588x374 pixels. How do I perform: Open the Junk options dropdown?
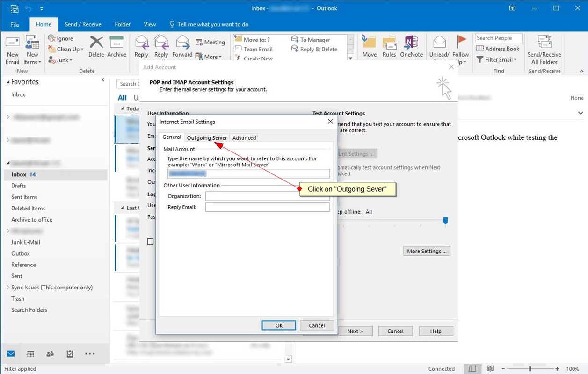[60, 60]
